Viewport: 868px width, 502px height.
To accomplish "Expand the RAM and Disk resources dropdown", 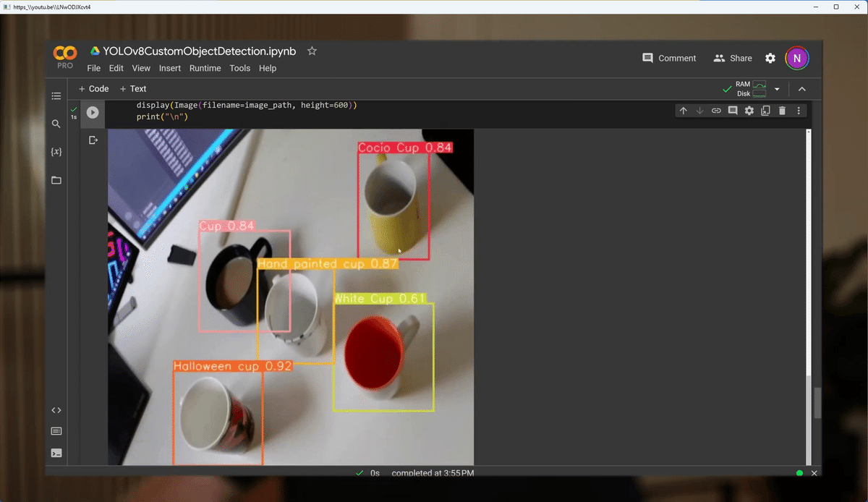I will (x=777, y=88).
